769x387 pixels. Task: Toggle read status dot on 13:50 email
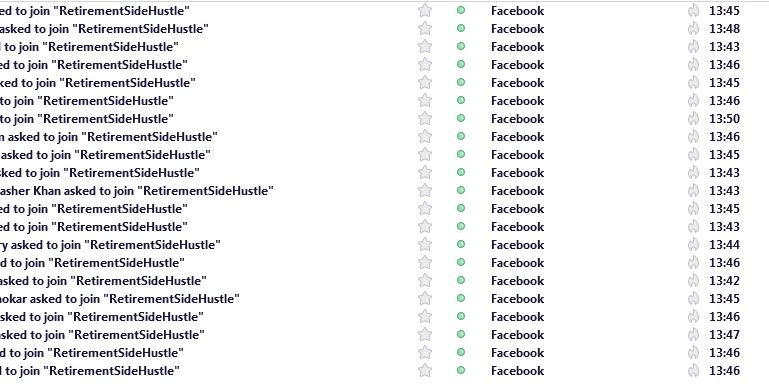461,118
